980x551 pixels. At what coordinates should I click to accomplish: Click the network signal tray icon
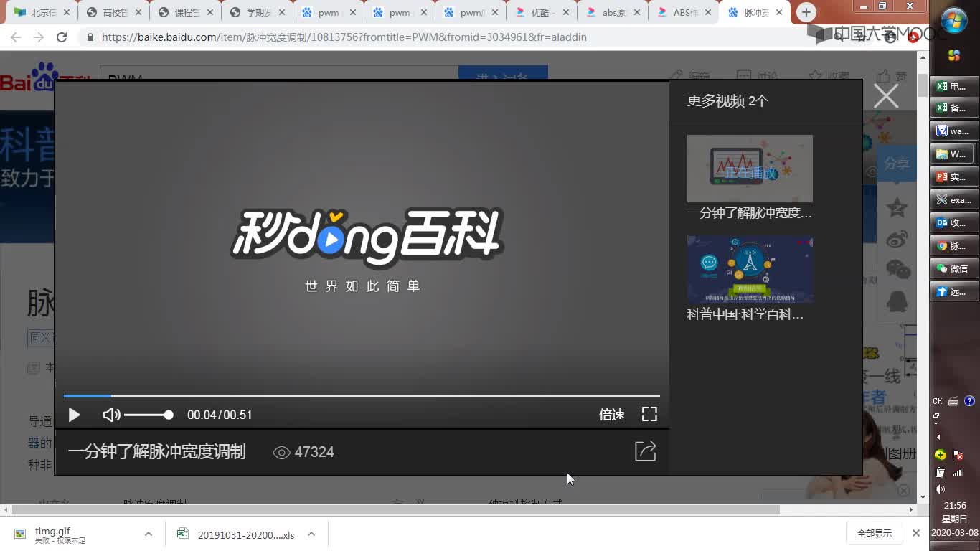pyautogui.click(x=958, y=472)
